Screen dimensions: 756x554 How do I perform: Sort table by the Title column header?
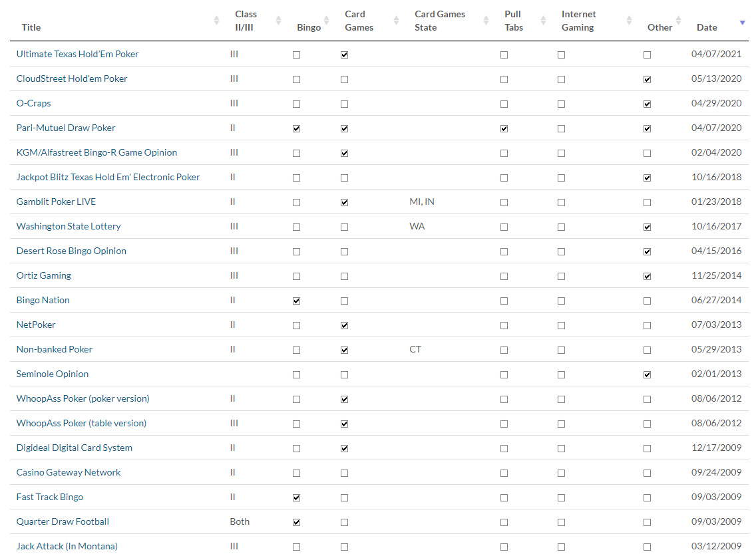[31, 27]
